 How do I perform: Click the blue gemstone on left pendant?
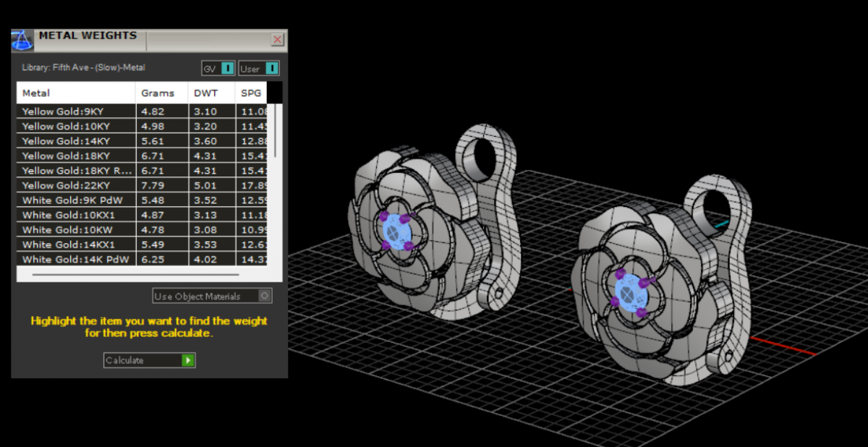click(x=394, y=231)
